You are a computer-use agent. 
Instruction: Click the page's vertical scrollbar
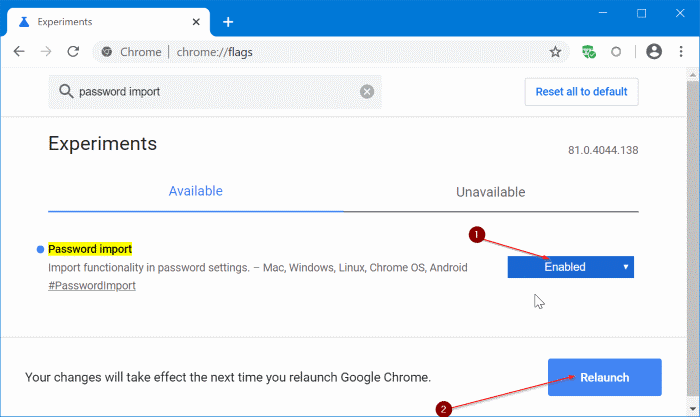pos(692,239)
